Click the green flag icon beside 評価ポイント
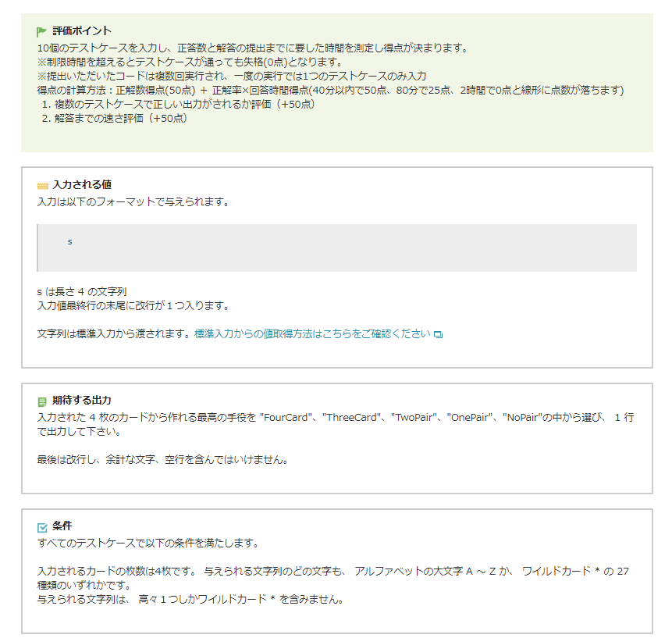 coord(42,32)
